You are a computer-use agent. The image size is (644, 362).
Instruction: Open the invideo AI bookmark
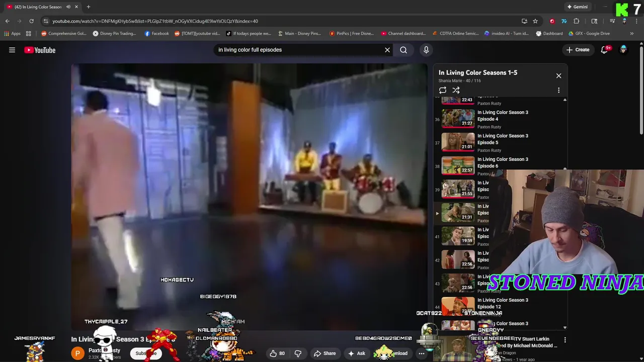[x=507, y=34]
